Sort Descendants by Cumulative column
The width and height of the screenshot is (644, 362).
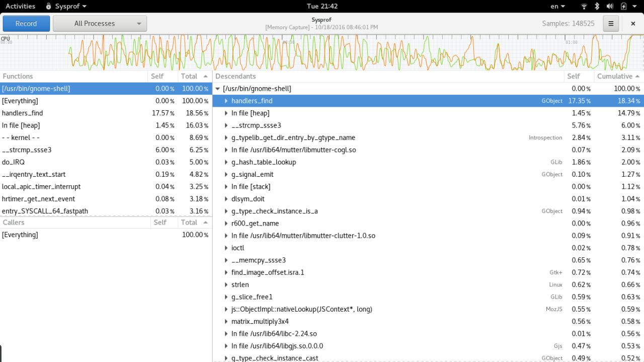point(619,76)
